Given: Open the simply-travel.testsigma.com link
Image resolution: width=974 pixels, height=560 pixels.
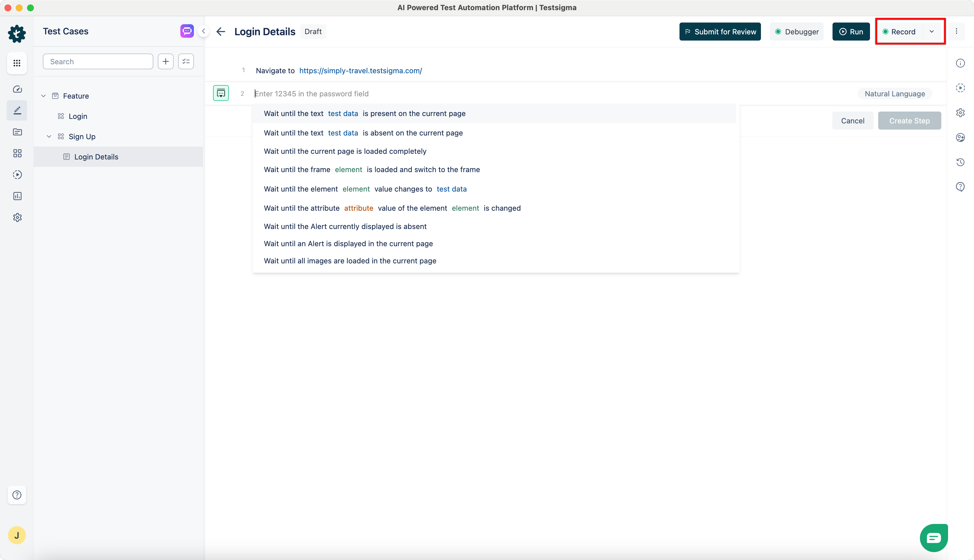Looking at the screenshot, I should pyautogui.click(x=360, y=71).
